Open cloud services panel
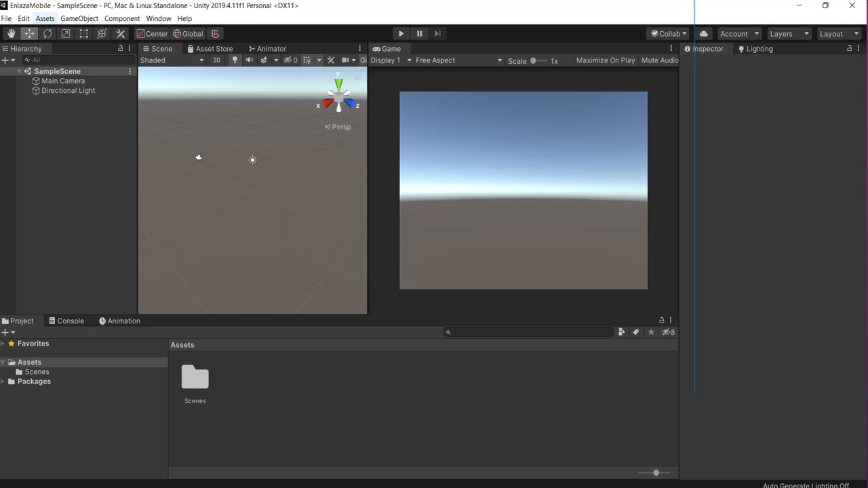 tap(704, 34)
